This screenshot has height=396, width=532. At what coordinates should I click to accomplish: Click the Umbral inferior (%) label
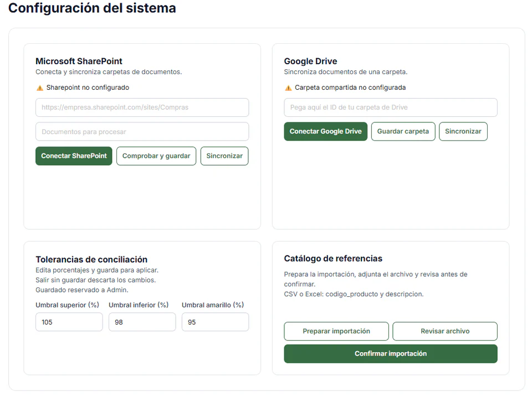coord(139,305)
